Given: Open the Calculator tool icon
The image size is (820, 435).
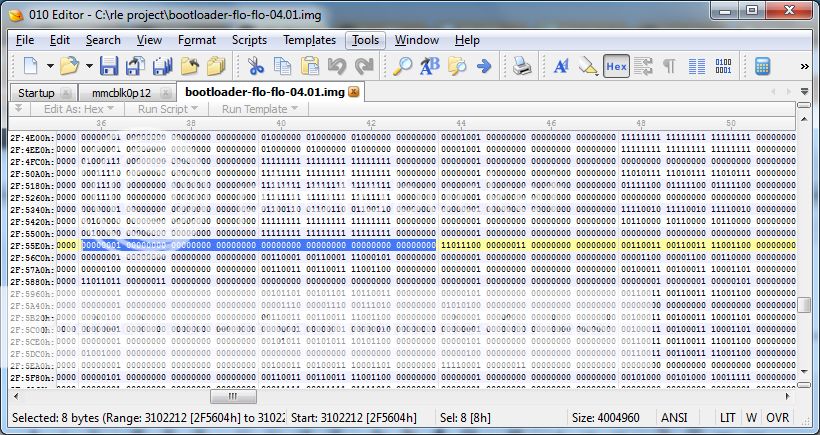Looking at the screenshot, I should coord(763,67).
